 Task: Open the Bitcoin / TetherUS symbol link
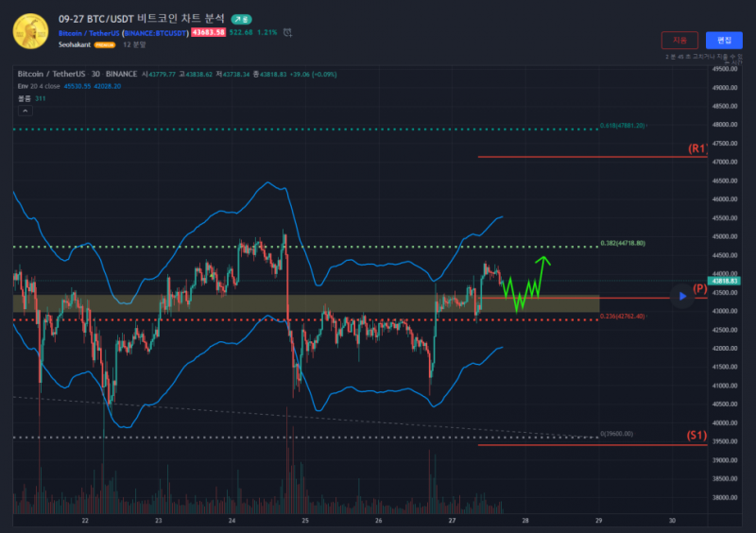[x=89, y=32]
